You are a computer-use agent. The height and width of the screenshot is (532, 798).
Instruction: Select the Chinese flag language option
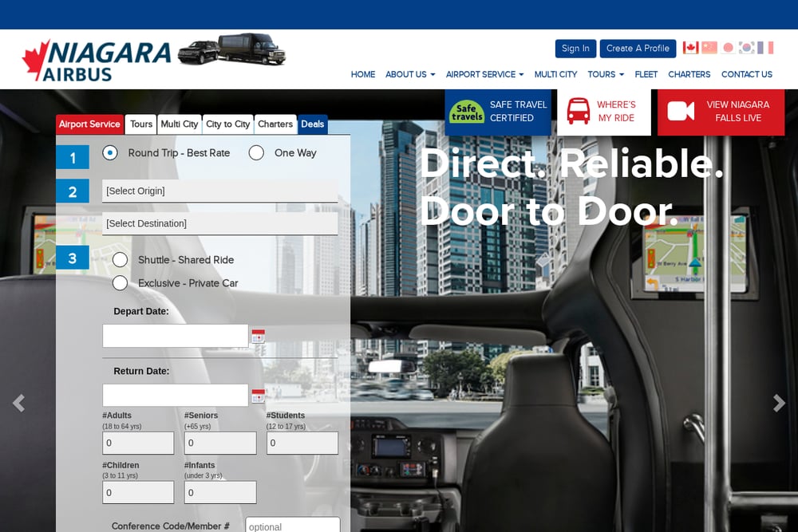(x=709, y=48)
